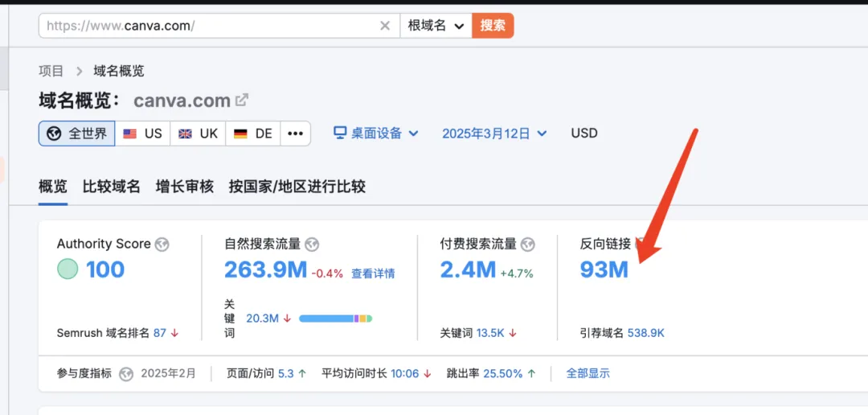Click 平均访问时长 value 10:06
The height and width of the screenshot is (415, 868).
(x=404, y=373)
